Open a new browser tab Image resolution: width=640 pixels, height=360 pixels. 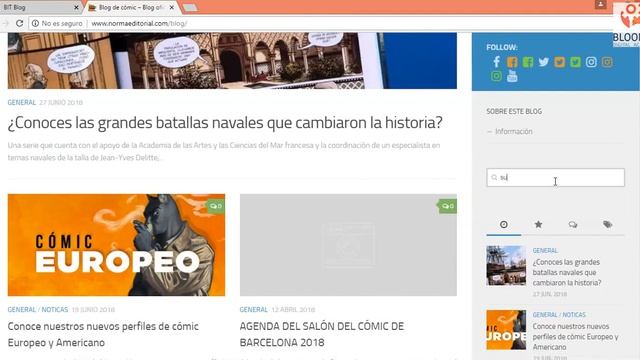tap(190, 7)
